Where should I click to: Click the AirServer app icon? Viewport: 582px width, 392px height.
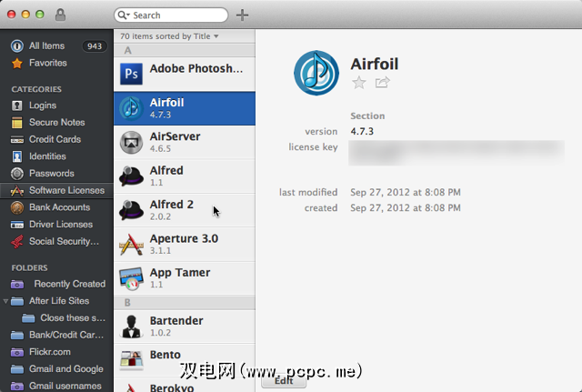pos(131,143)
